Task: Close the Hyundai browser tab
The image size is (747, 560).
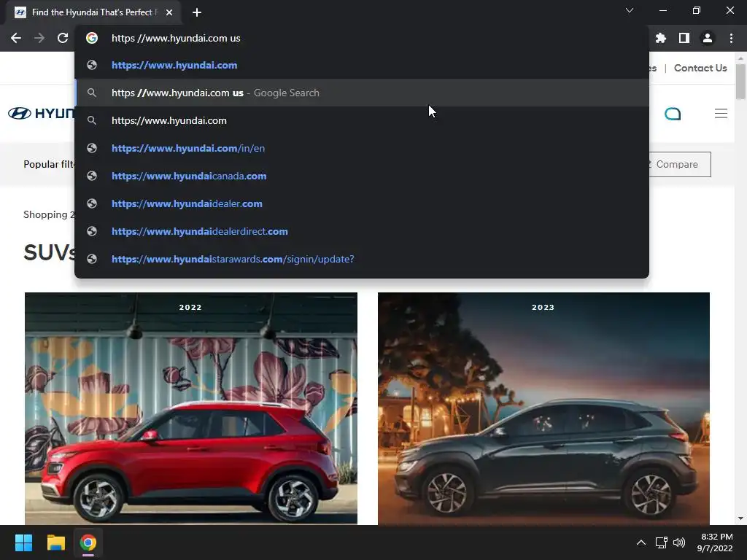Action: (x=169, y=12)
